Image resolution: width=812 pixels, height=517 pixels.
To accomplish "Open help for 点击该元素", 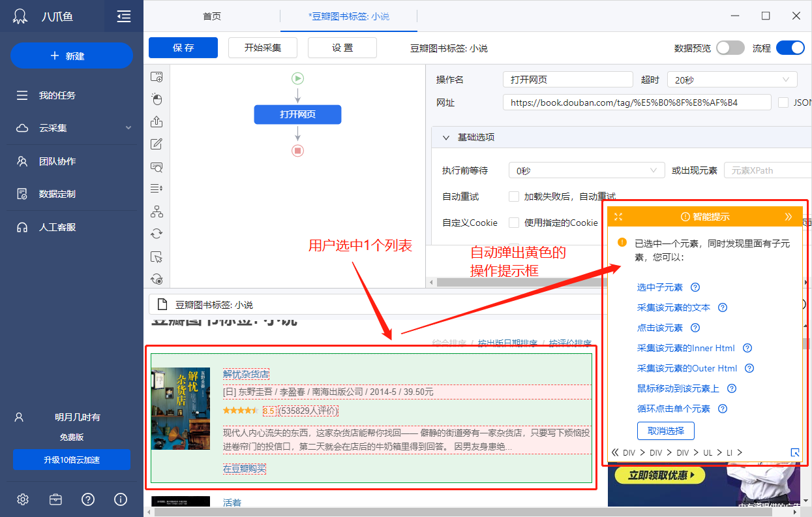I will click(695, 328).
